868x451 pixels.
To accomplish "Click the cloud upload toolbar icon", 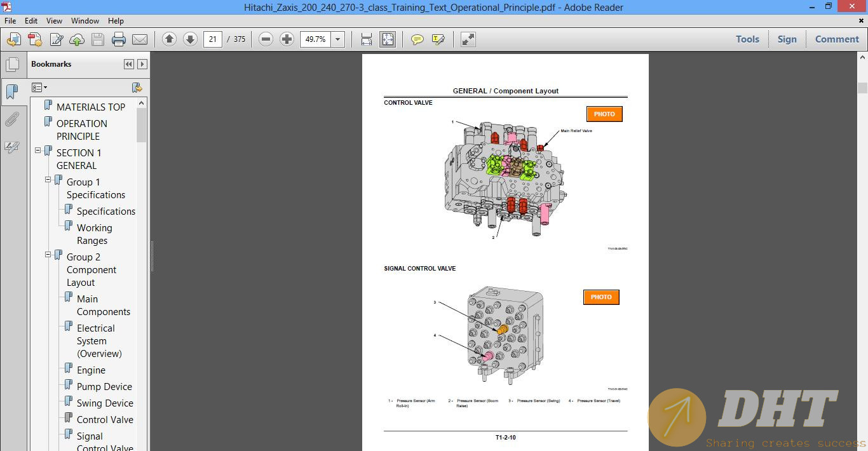I will tap(77, 39).
